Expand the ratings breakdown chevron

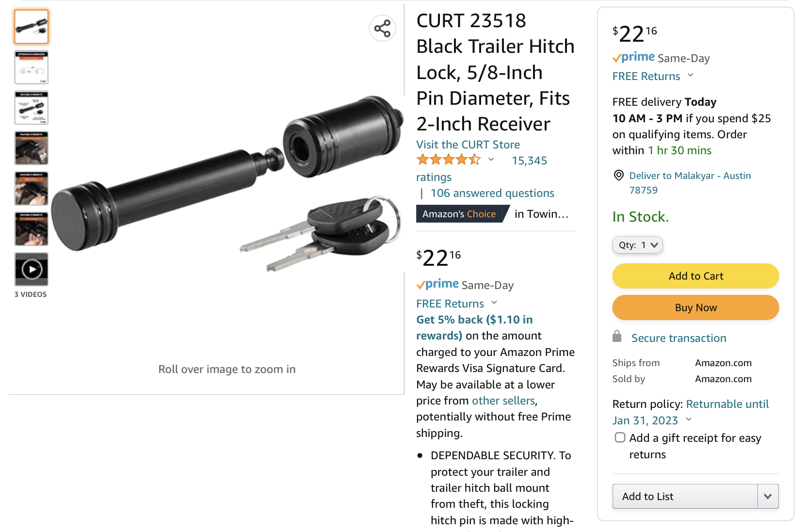491,160
